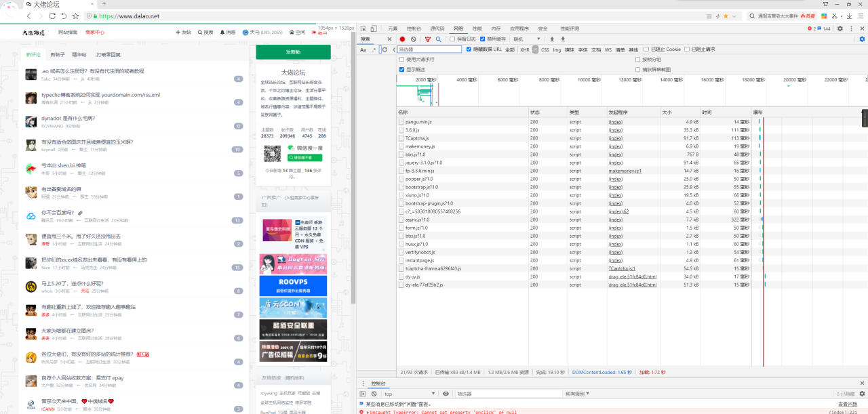Switch to the 元素 DevTools tab
Image resolution: width=868 pixels, height=414 pixels.
coord(393,28)
